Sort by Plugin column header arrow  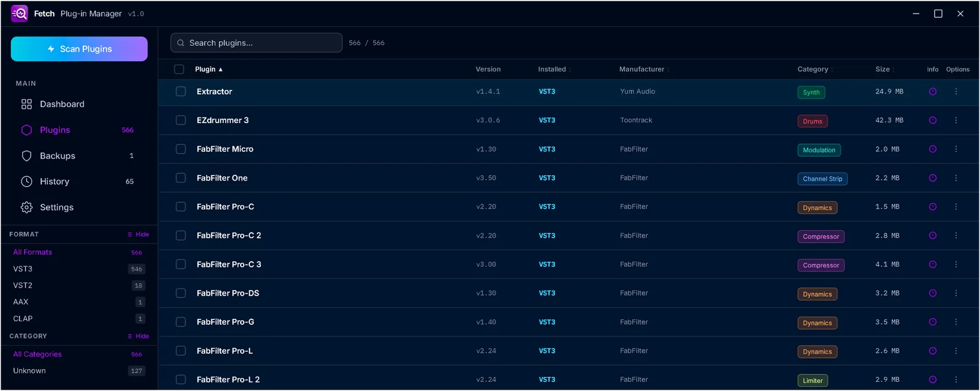221,70
